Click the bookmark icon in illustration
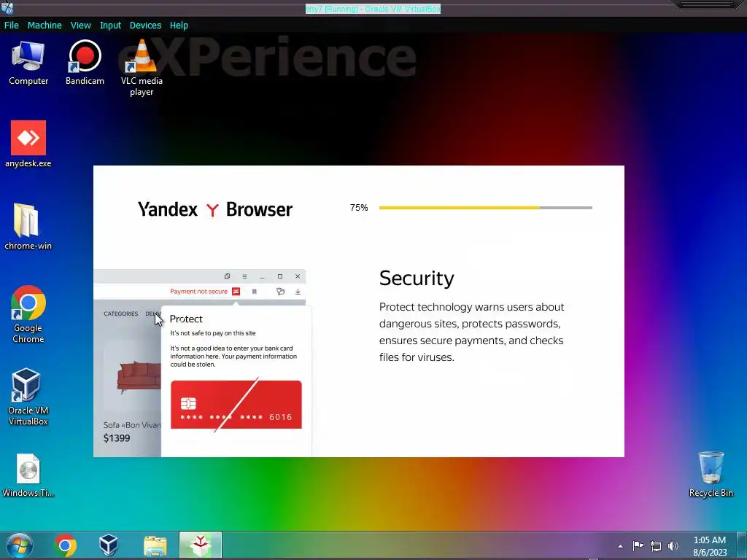 (255, 292)
